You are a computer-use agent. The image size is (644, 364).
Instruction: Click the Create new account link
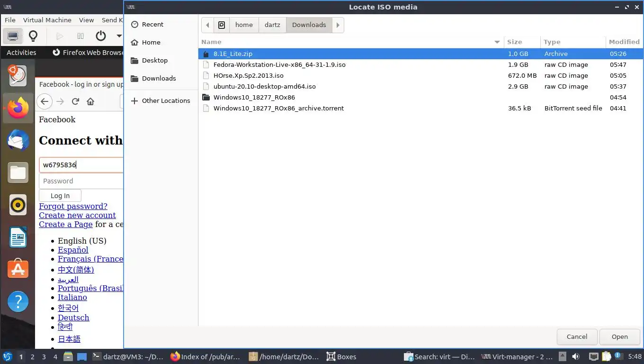pyautogui.click(x=77, y=215)
